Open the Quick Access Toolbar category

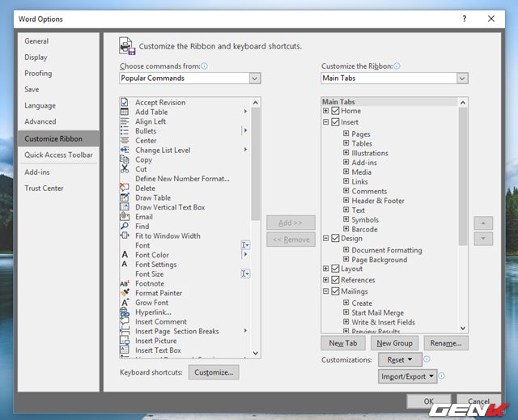point(58,155)
